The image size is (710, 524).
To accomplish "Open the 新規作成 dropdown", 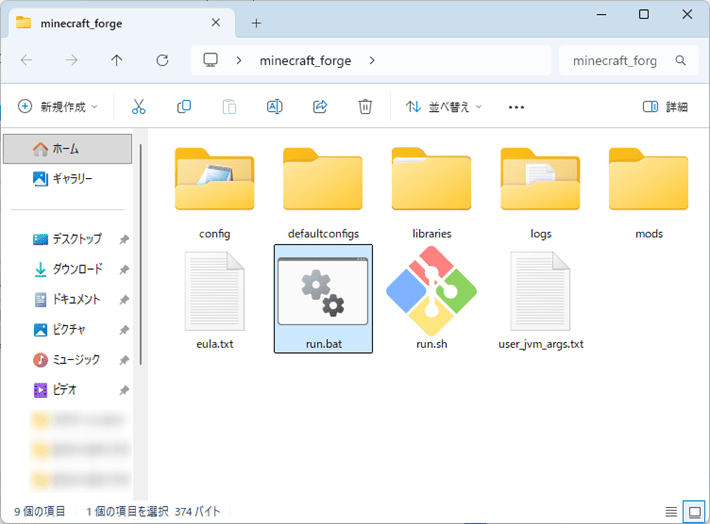I will coord(58,107).
